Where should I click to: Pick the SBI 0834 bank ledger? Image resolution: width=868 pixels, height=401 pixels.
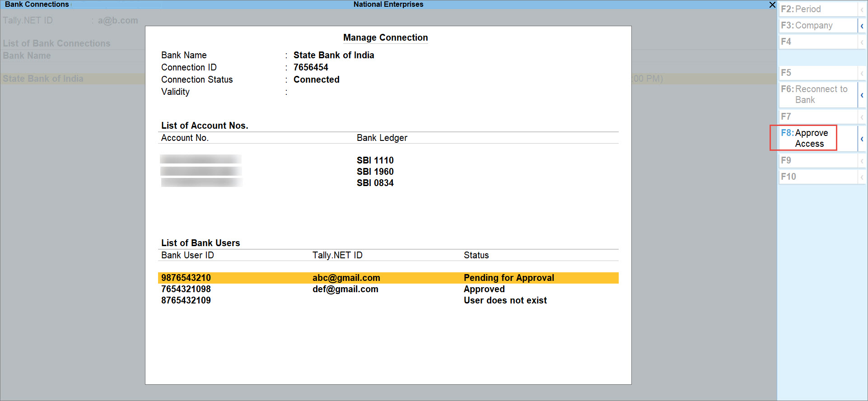(x=375, y=183)
